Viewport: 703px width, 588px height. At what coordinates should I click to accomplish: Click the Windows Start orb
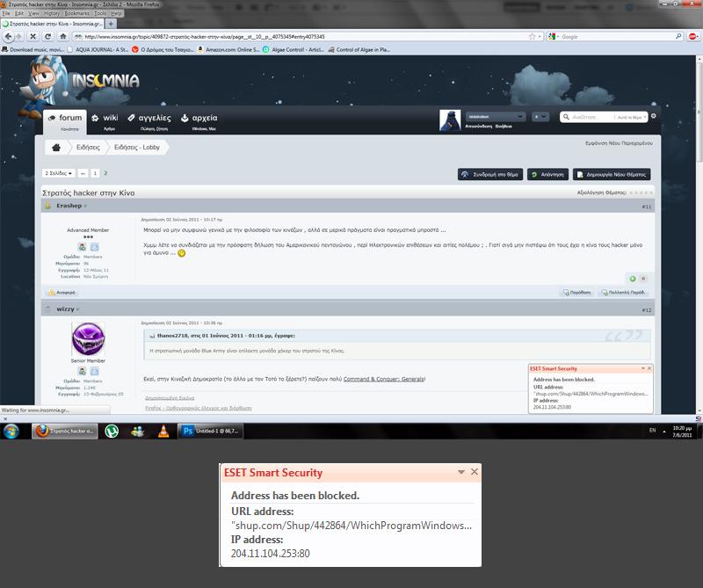pos(11,432)
